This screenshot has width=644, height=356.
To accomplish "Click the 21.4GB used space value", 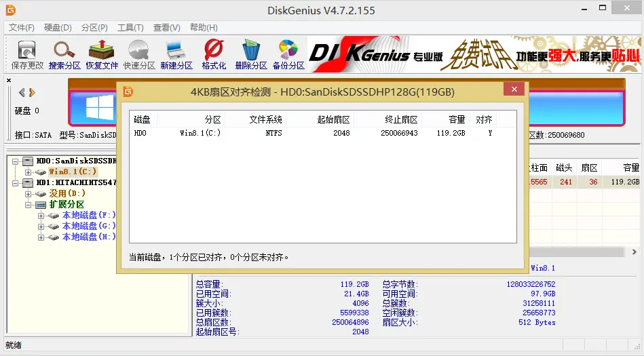I will (x=356, y=294).
